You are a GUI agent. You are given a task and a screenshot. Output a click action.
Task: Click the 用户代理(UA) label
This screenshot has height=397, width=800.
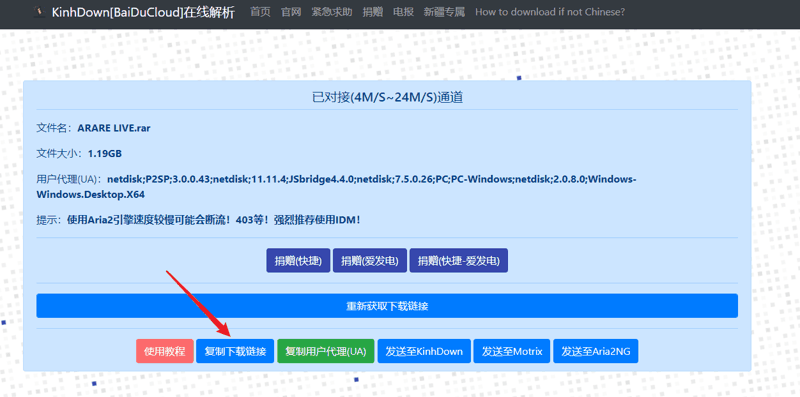[69, 180]
